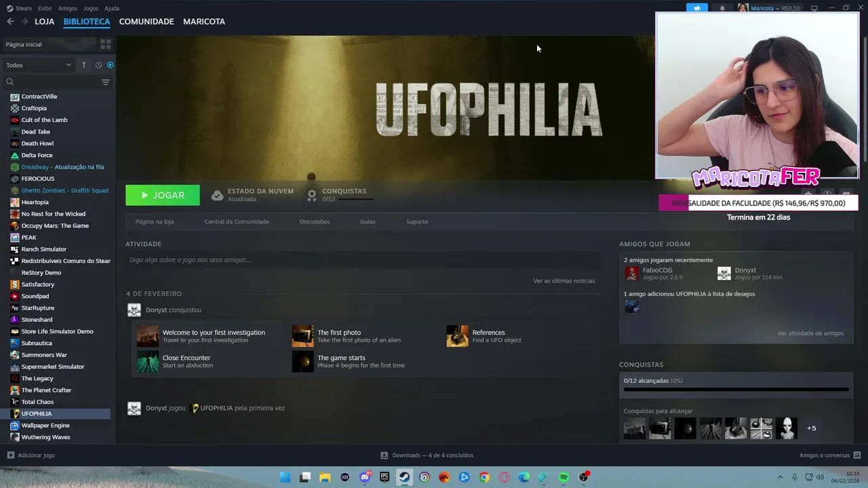Show recent games clock filter
868x488 pixels.
pyautogui.click(x=98, y=65)
